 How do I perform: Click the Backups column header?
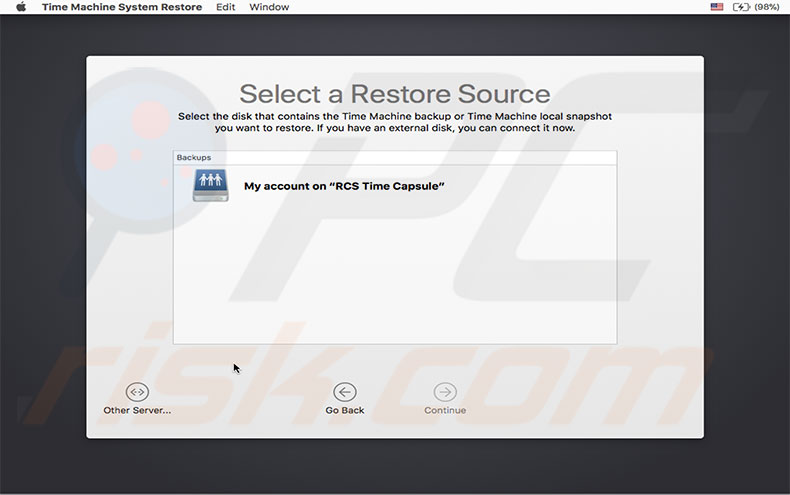pos(395,158)
